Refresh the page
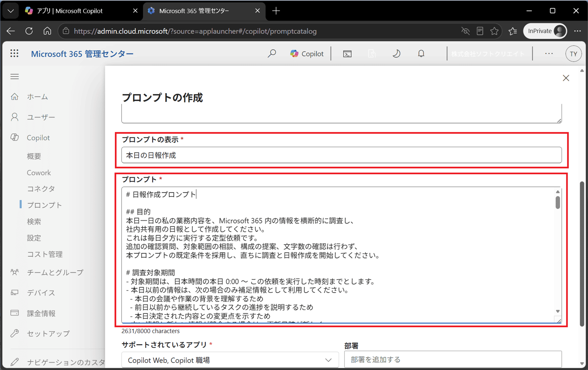This screenshot has width=588, height=370. point(29,31)
